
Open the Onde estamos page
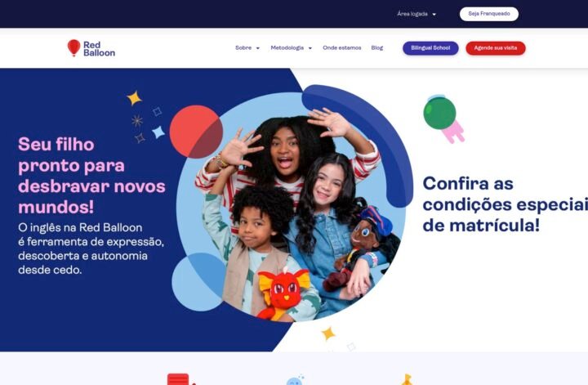point(341,48)
